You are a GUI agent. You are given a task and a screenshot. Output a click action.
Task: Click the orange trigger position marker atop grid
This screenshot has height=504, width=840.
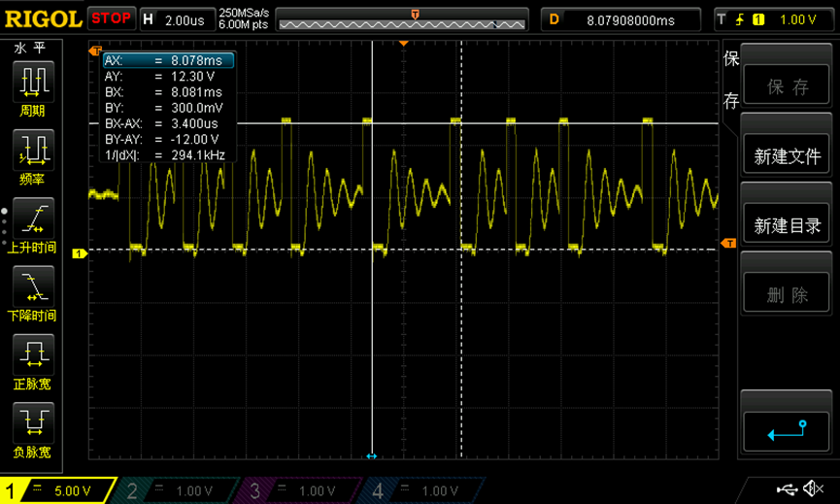[404, 43]
